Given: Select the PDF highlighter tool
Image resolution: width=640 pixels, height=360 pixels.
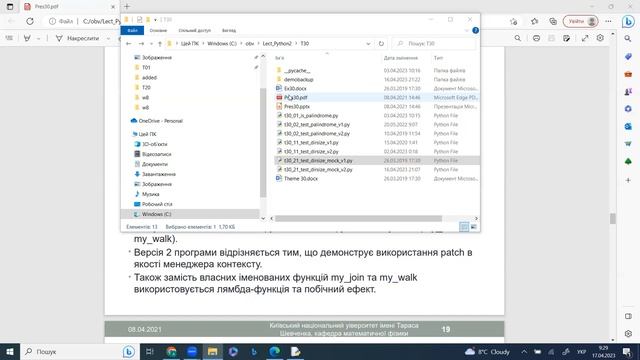Looking at the screenshot, I should point(27,38).
